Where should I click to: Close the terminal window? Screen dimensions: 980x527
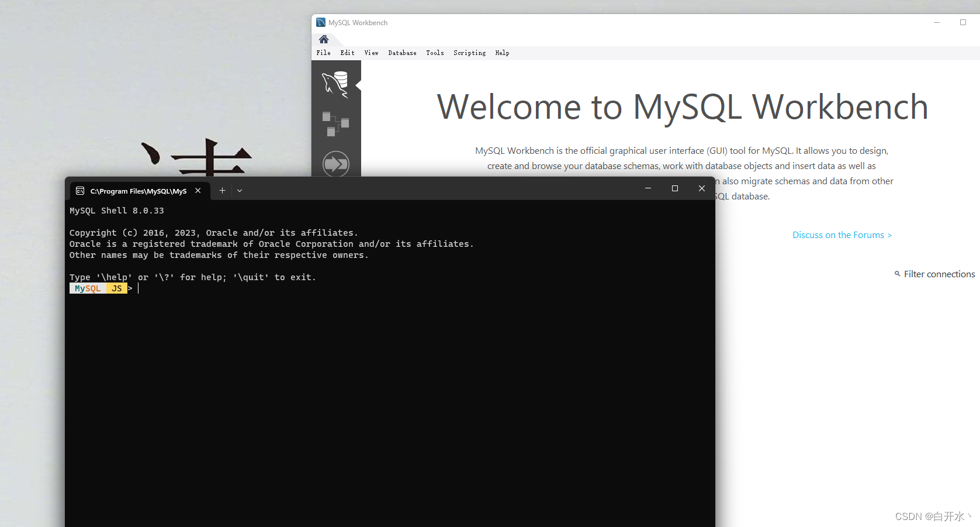coord(702,188)
